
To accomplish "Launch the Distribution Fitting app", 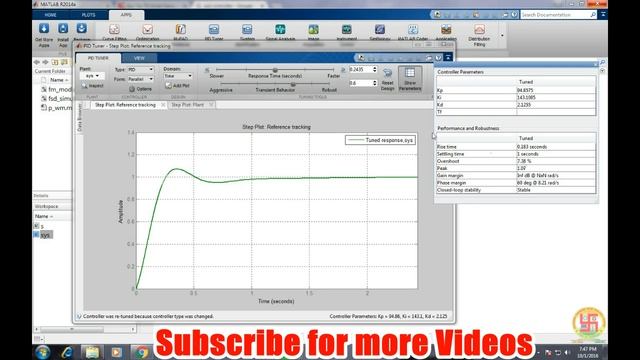I will pyautogui.click(x=479, y=35).
